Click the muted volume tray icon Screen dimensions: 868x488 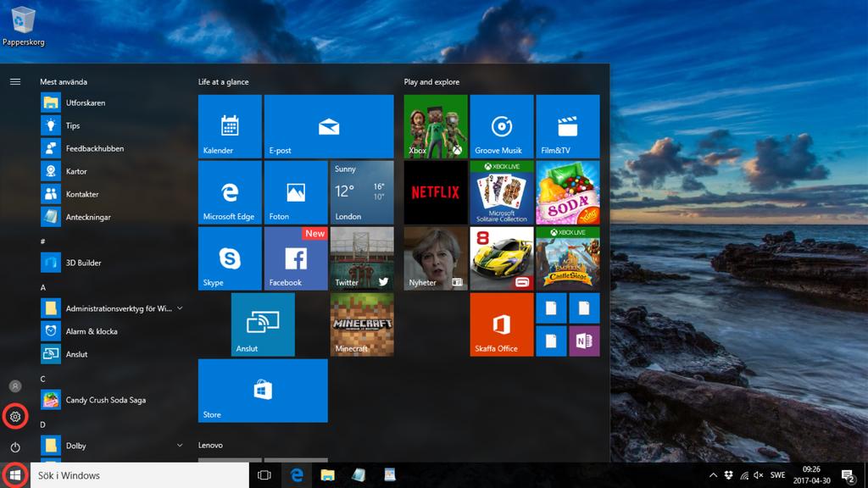pyautogui.click(x=759, y=475)
